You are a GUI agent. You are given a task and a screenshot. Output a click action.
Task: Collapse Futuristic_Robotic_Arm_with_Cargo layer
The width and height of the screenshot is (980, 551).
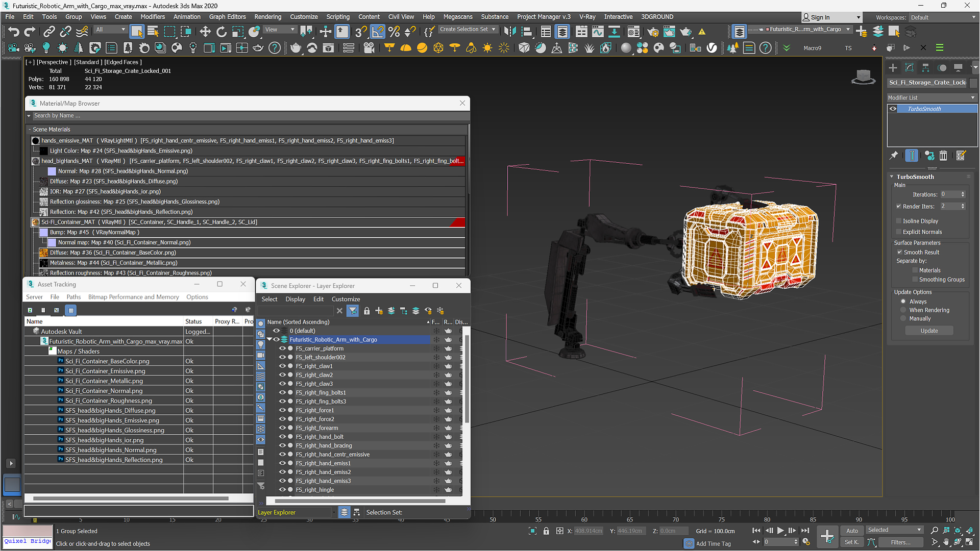click(x=269, y=339)
